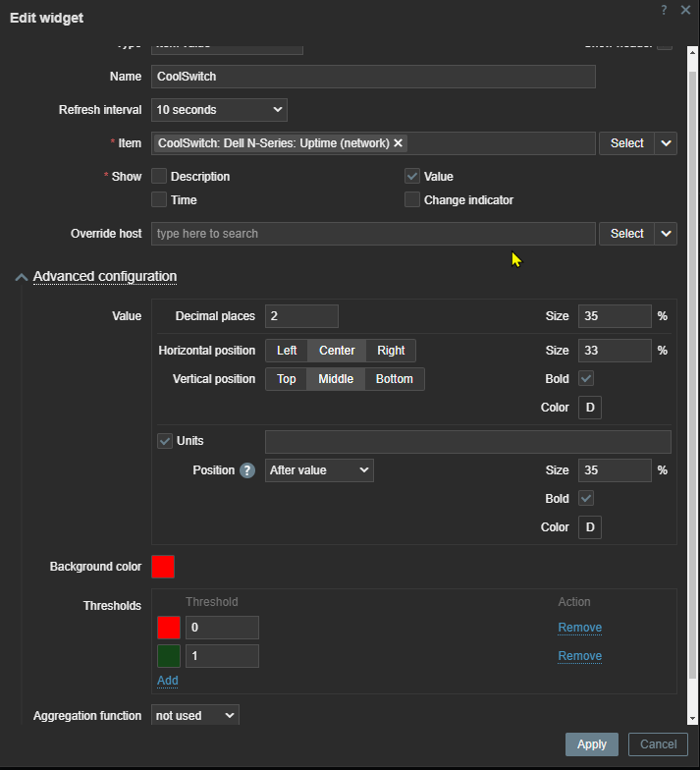Toggle the Change indicator checkbox

point(412,200)
